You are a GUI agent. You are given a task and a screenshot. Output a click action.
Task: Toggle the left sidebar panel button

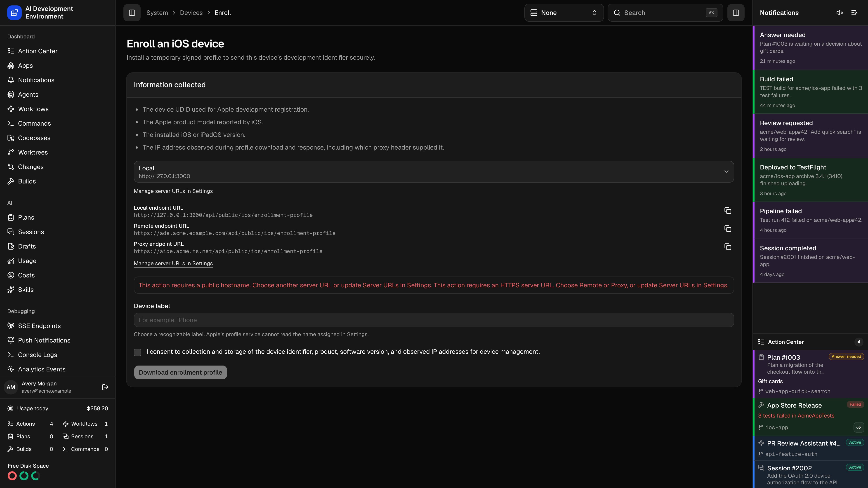(132, 13)
